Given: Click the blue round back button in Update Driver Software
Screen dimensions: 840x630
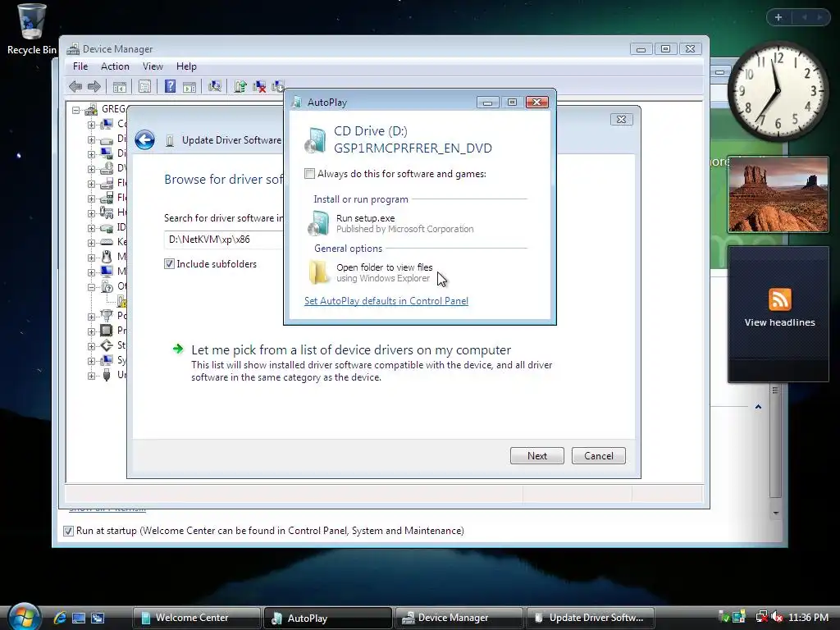Looking at the screenshot, I should 144,139.
